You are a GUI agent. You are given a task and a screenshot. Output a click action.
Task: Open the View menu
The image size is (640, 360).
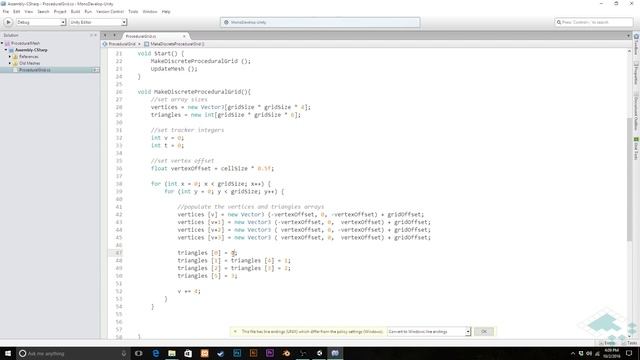tap(29, 11)
